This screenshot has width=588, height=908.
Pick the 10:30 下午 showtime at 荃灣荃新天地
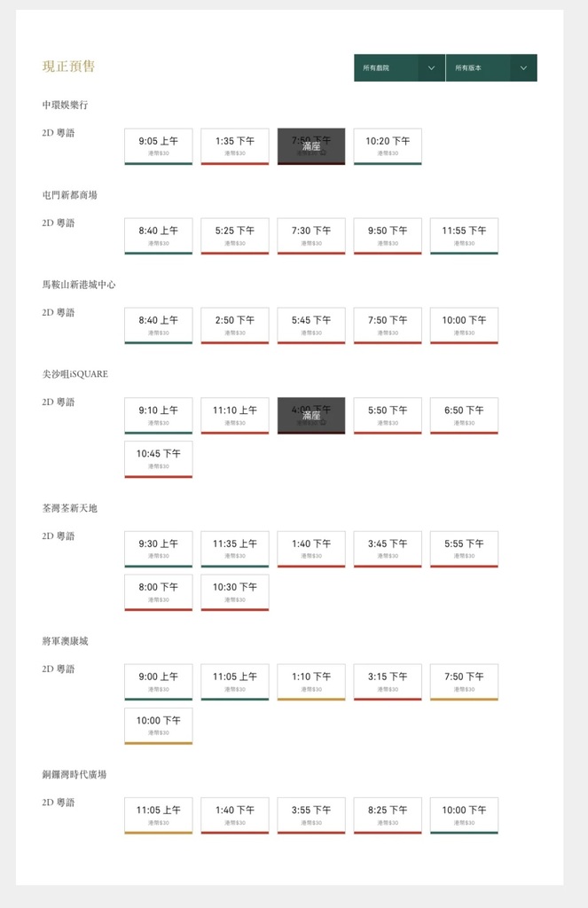point(234,591)
